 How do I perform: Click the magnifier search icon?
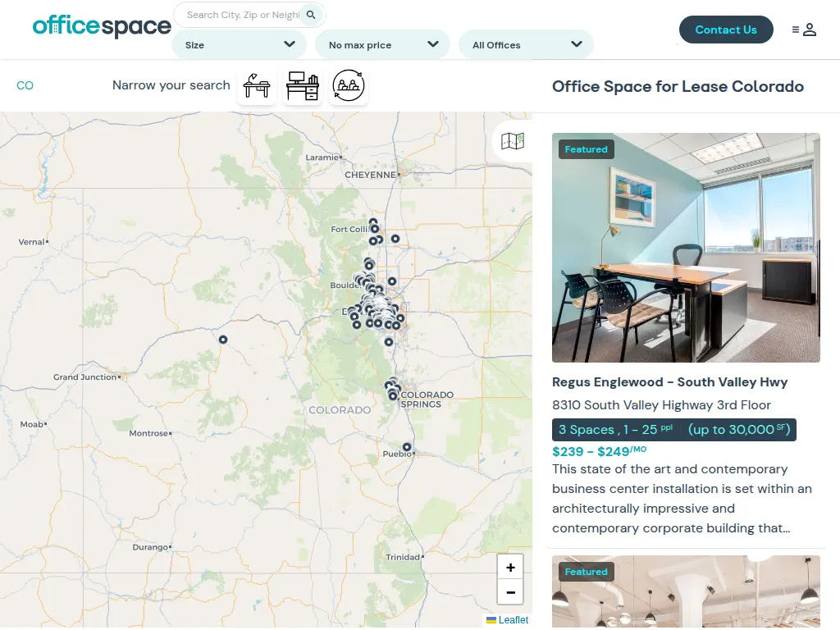point(311,15)
